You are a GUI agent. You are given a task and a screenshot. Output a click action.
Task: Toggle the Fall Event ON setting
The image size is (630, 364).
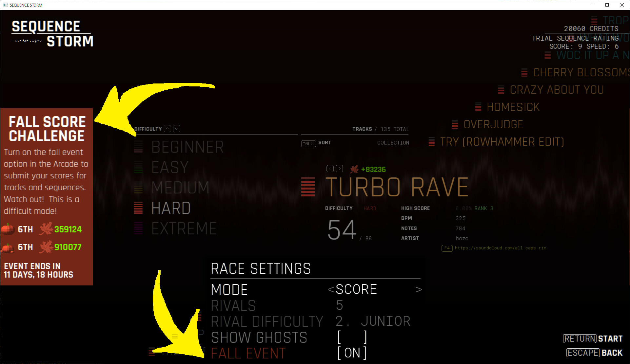click(x=352, y=353)
